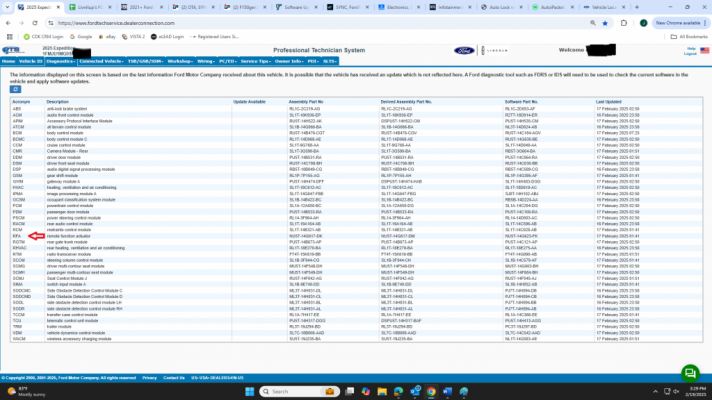This screenshot has width=712, height=400.
Task: Open a new browser tab
Action: (x=637, y=7)
